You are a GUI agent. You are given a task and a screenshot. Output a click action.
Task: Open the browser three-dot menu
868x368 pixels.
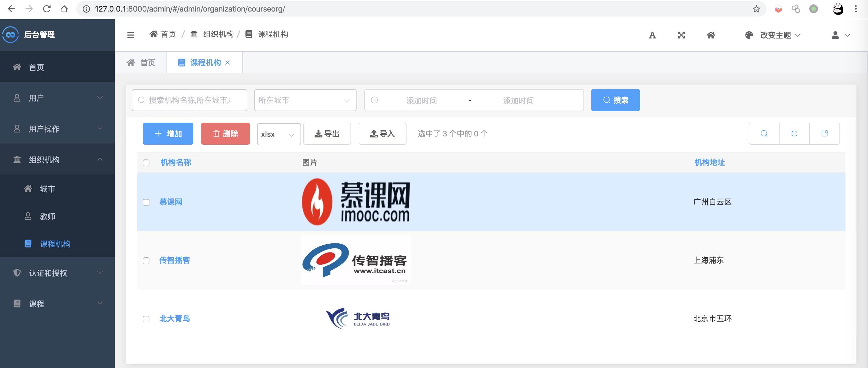coord(856,9)
